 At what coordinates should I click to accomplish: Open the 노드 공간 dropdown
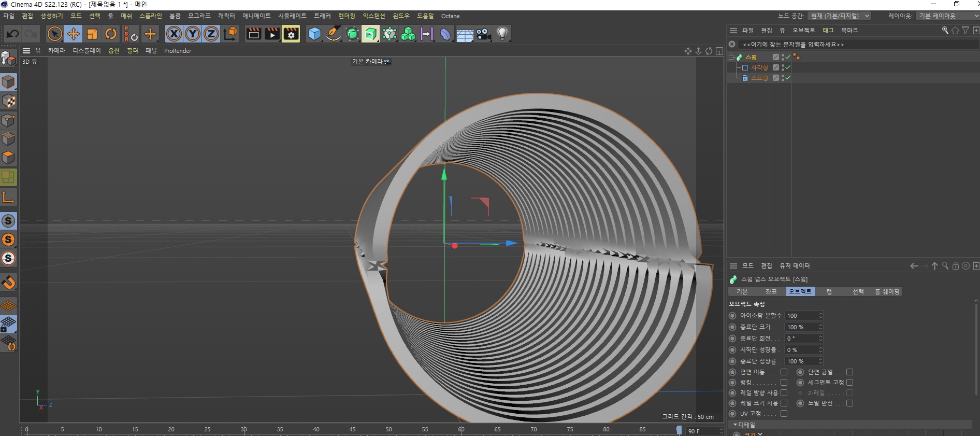tap(840, 16)
